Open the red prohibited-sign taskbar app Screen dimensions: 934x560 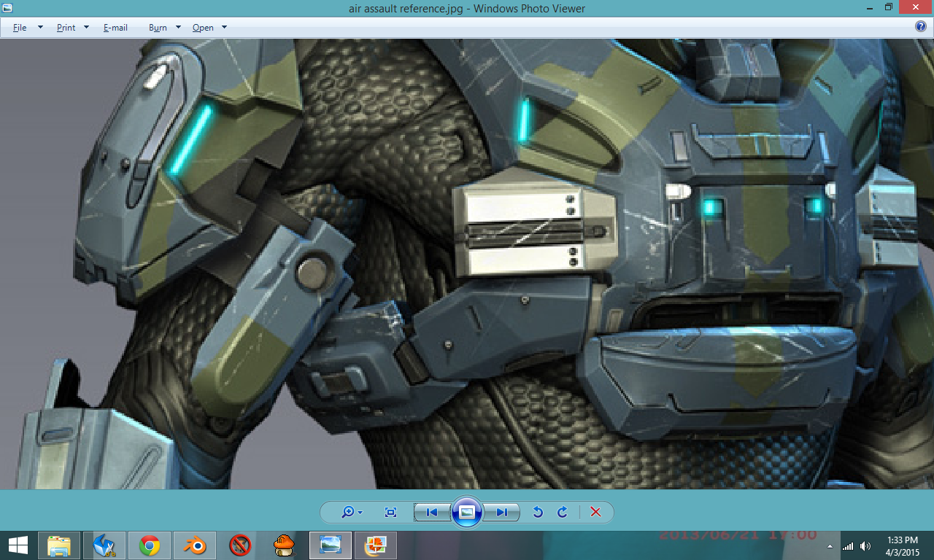tap(240, 545)
